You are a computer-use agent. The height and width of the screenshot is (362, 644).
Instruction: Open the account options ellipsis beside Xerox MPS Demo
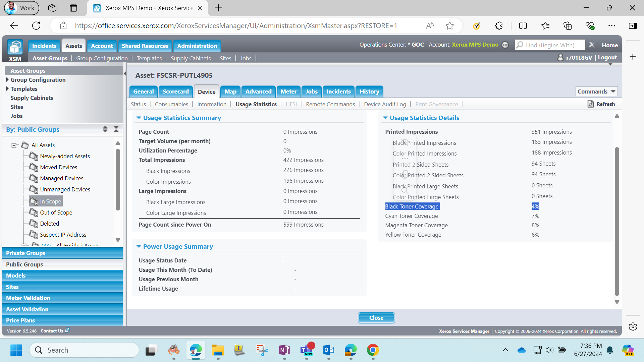505,45
